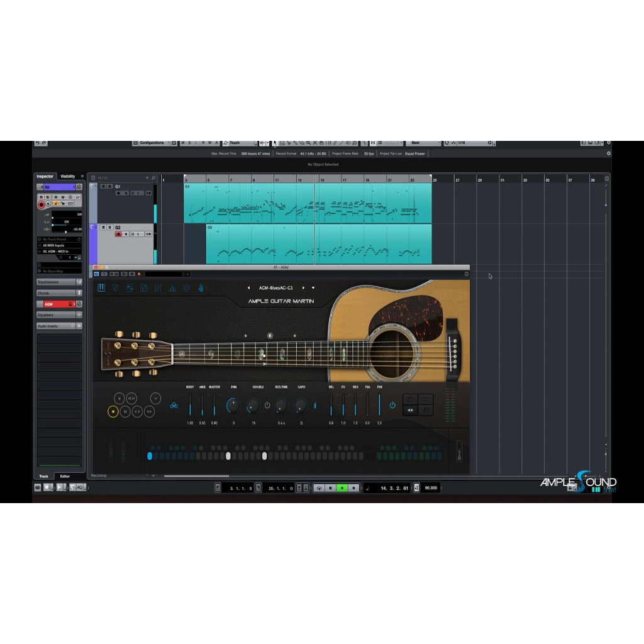
Task: Open the EQ graph icon in plugin toolbar
Action: pyautogui.click(x=172, y=287)
